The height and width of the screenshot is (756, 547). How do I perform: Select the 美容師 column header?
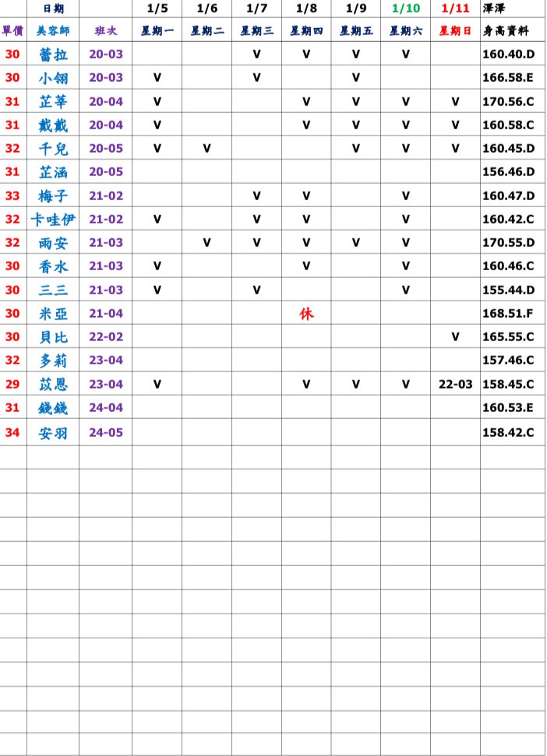53,31
